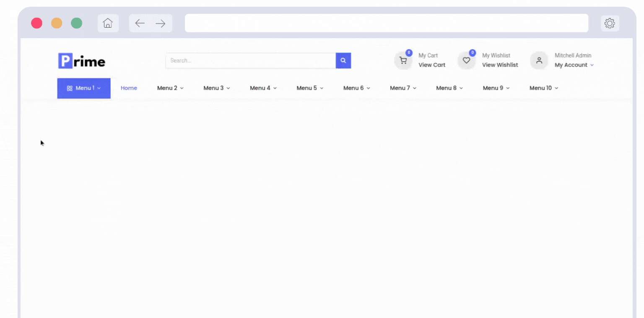Click the View Wishlist link
The width and height of the screenshot is (644, 318).
500,65
